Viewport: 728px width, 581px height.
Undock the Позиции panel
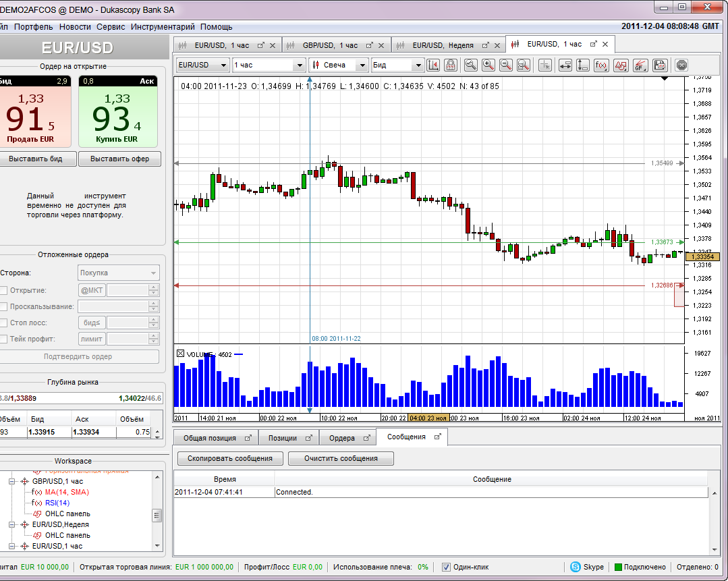tap(309, 437)
